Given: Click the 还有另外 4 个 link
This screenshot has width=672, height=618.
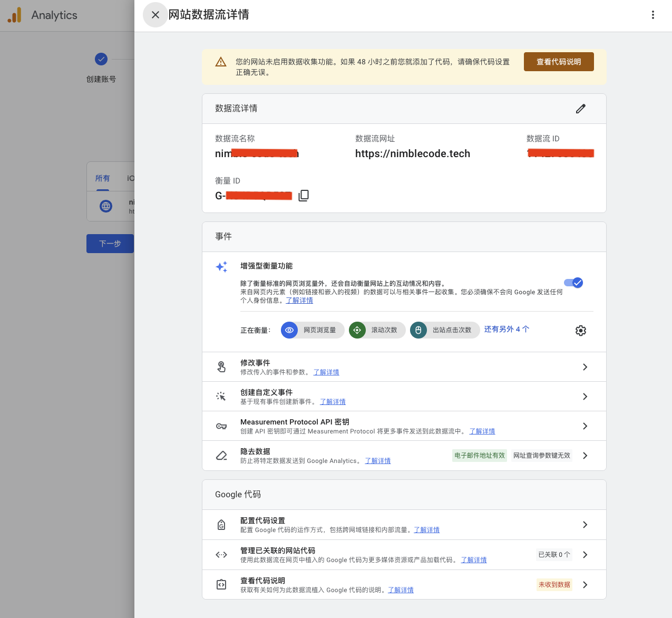Looking at the screenshot, I should point(507,329).
